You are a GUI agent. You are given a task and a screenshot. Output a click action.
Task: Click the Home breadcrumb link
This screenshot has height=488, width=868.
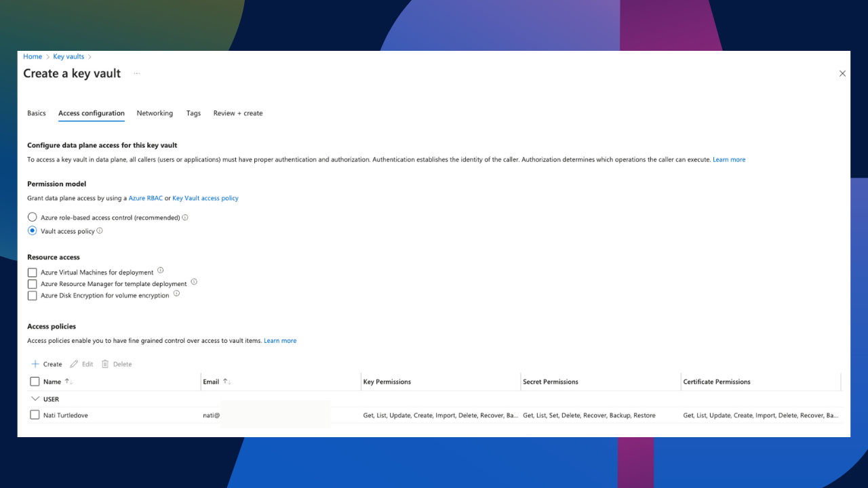pyautogui.click(x=33, y=56)
